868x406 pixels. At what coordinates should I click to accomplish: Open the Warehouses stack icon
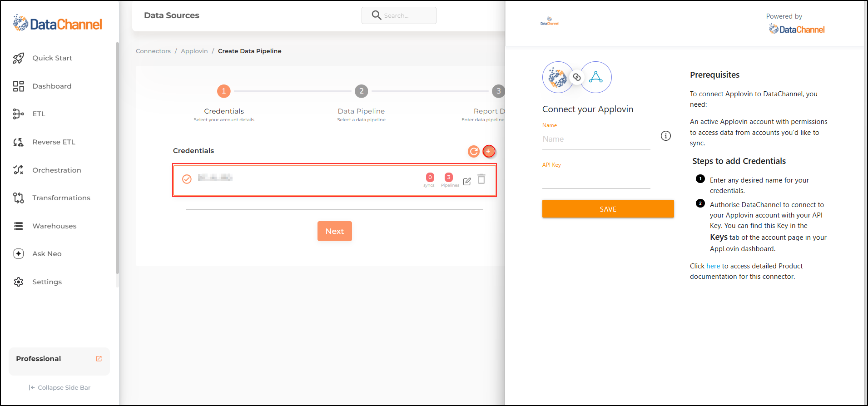18,226
